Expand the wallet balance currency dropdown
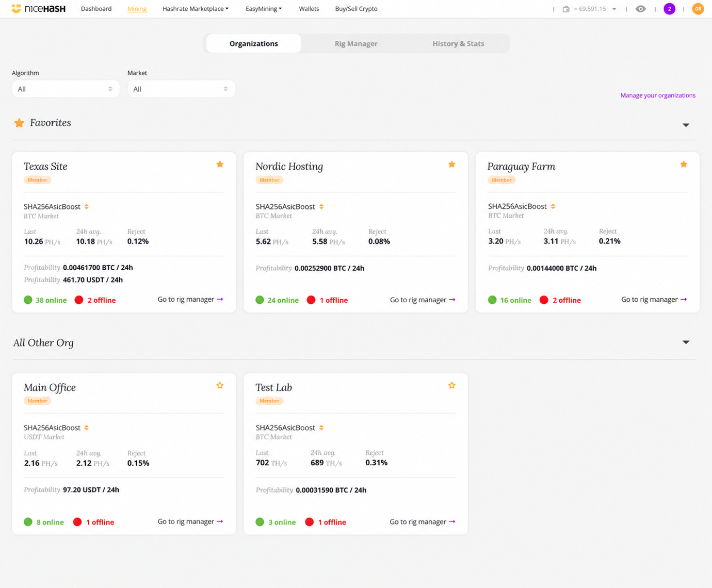712x588 pixels. [614, 9]
